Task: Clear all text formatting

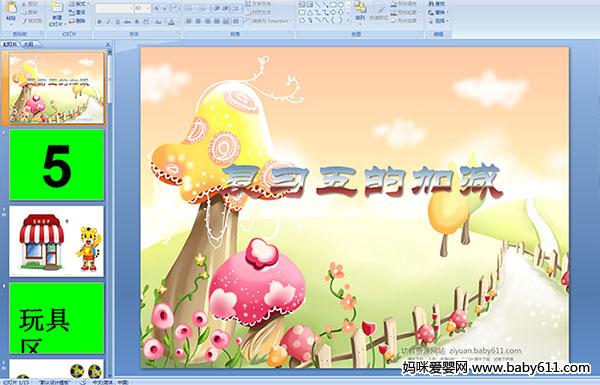Action: (x=176, y=8)
